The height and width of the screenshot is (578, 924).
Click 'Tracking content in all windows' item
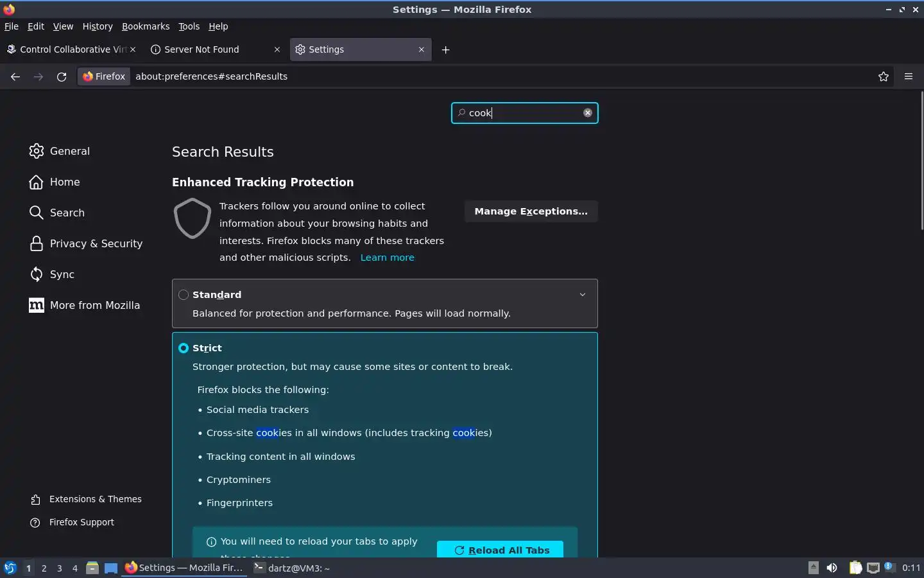click(x=280, y=457)
